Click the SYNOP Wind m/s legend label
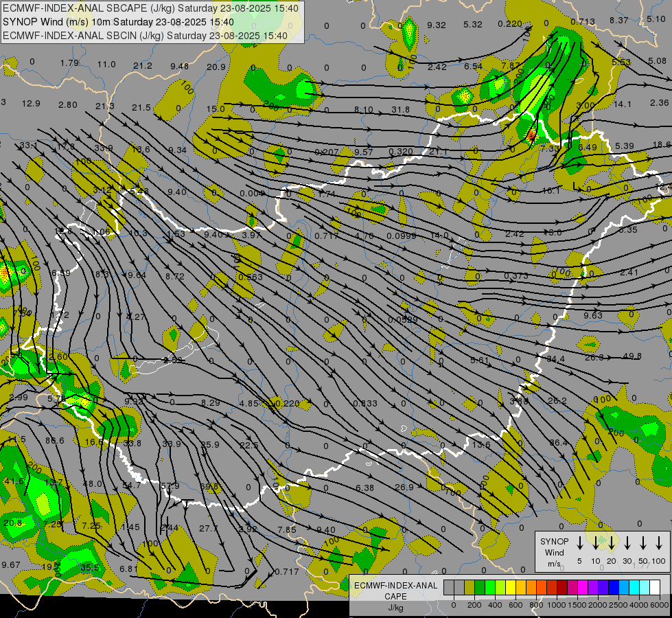672x618 pixels. (x=554, y=552)
